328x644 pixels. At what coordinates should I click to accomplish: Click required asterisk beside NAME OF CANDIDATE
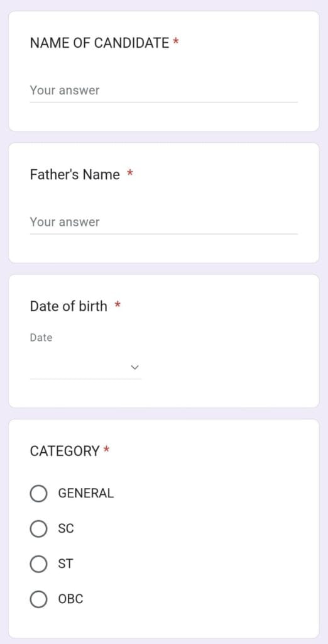tap(176, 42)
